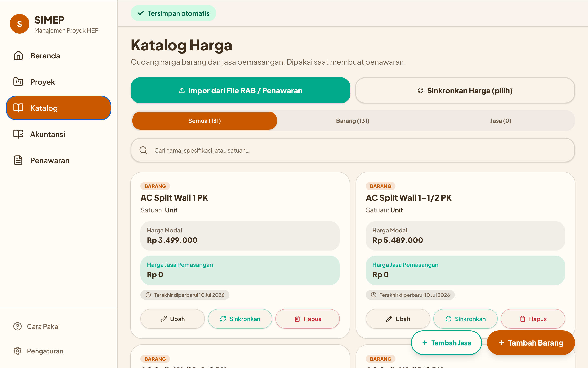The width and height of the screenshot is (588, 368).
Task: Click the Katalog open-book icon
Action: 18,108
